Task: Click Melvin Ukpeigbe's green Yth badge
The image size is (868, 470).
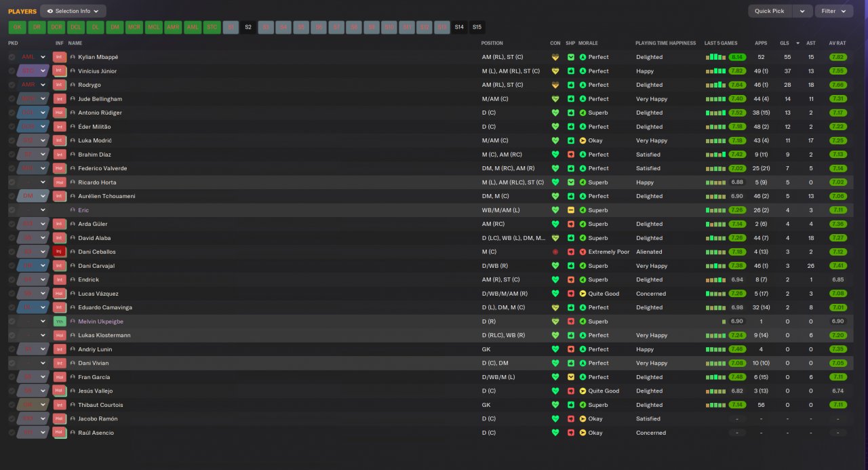Action: tap(59, 321)
